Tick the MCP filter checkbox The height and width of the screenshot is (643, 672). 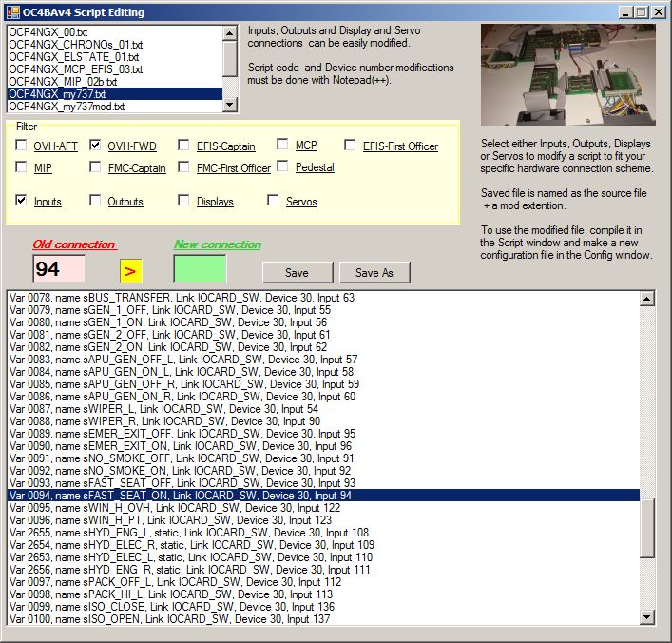tap(282, 144)
